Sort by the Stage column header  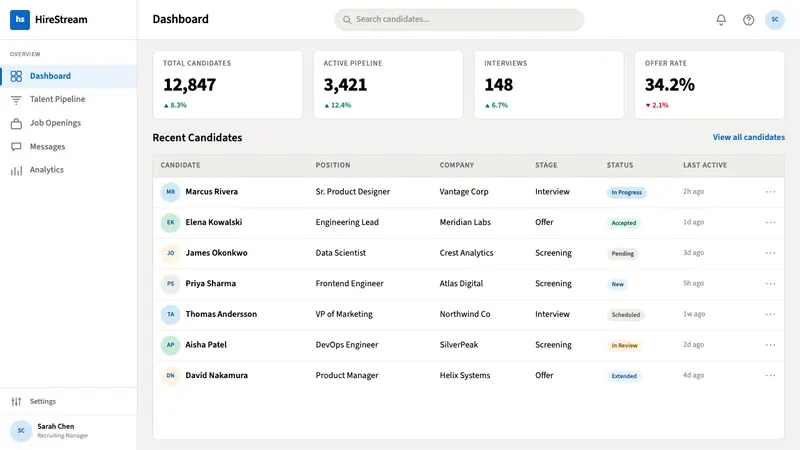tap(546, 165)
